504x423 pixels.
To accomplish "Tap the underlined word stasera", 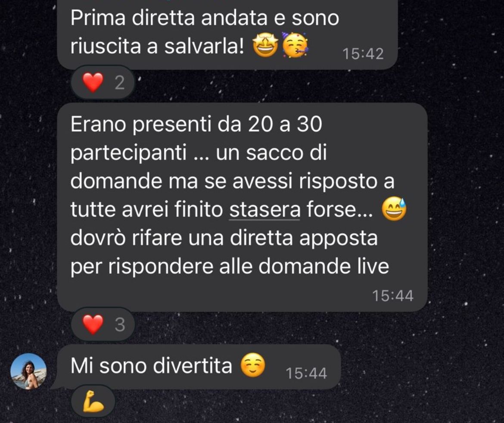I will coord(264,210).
